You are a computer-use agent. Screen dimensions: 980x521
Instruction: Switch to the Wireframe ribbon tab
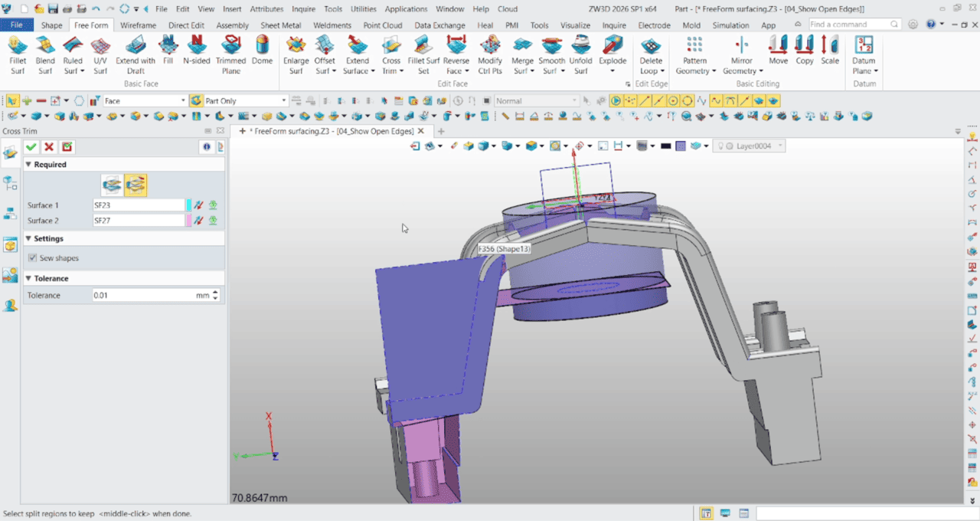(x=138, y=25)
